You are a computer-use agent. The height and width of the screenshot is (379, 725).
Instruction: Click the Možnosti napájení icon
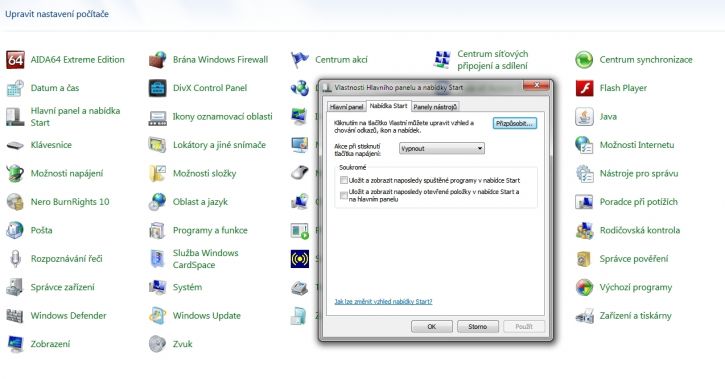coord(15,173)
